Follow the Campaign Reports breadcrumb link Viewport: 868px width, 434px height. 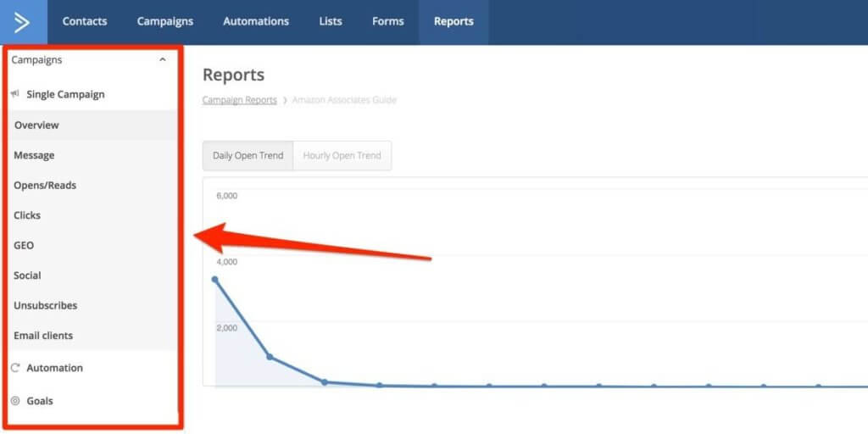(x=240, y=100)
